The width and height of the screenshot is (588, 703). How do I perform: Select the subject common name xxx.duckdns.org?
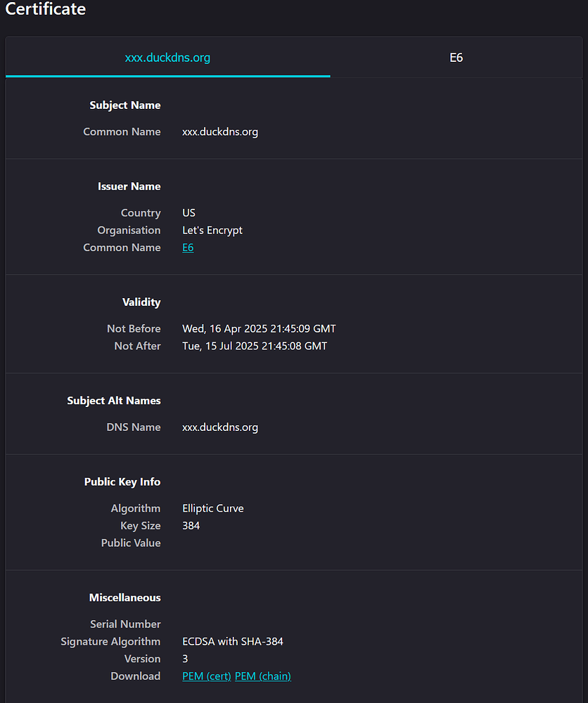pyautogui.click(x=220, y=131)
